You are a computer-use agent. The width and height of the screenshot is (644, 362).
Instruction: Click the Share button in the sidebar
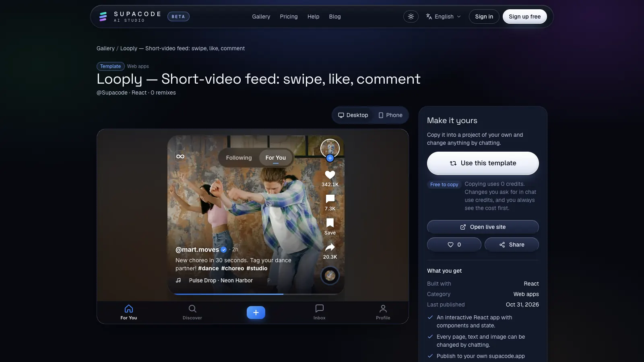pos(512,245)
